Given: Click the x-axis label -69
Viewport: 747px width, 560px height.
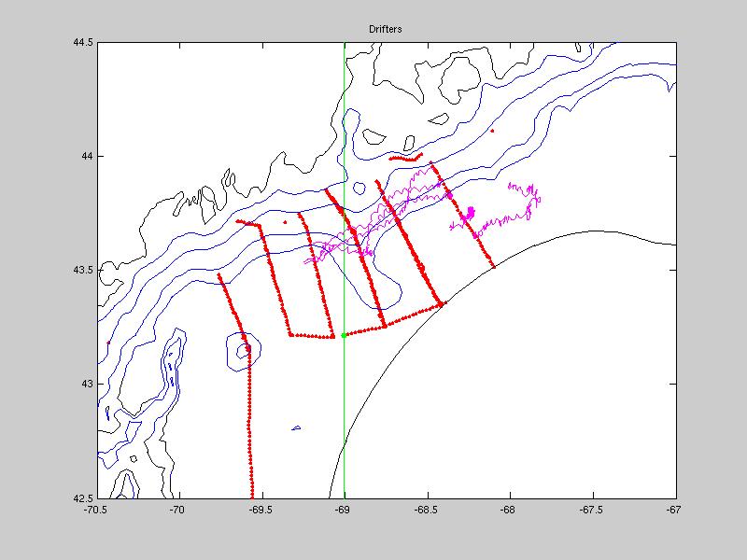Looking at the screenshot, I should pos(342,510).
